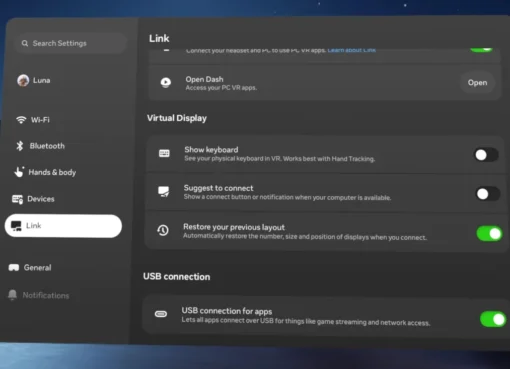Image resolution: width=510 pixels, height=369 pixels.
Task: Click the Restore previous layout clock icon
Action: coord(163,230)
